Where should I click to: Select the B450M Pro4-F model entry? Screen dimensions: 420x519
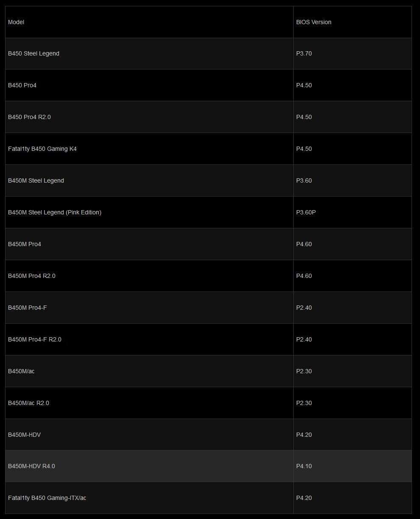click(x=28, y=308)
